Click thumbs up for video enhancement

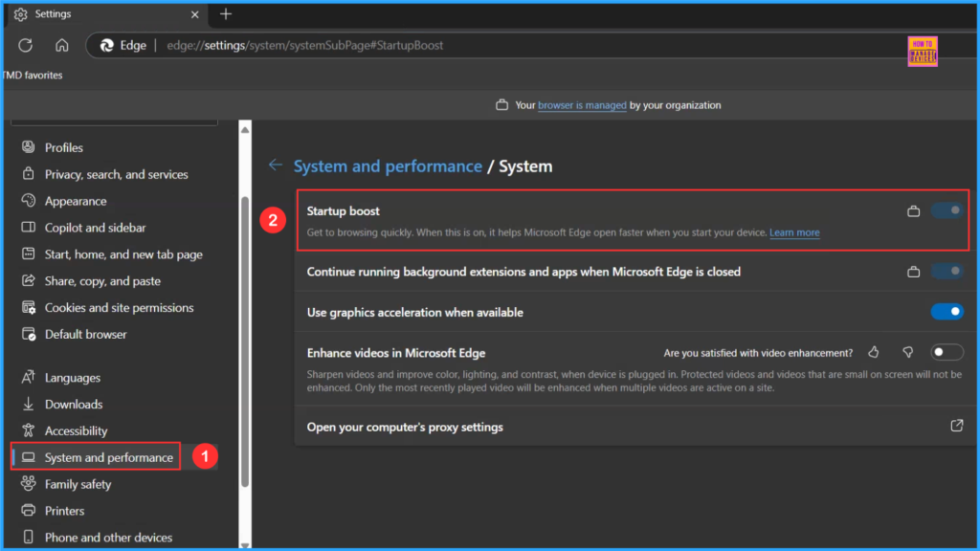point(873,352)
